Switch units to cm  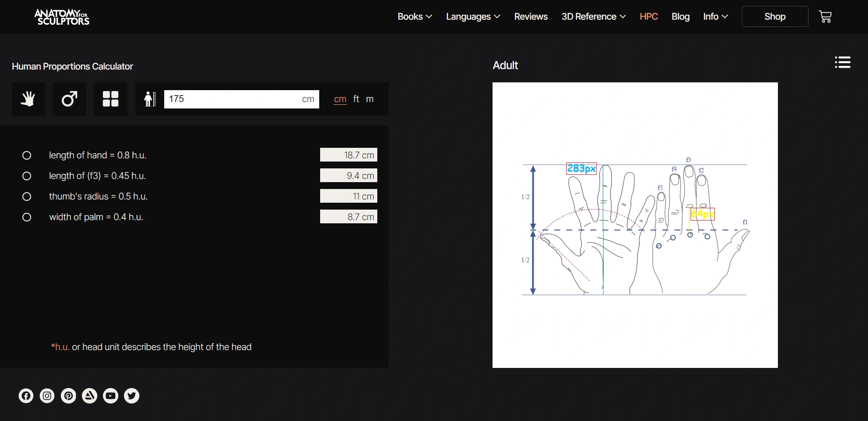click(x=340, y=99)
